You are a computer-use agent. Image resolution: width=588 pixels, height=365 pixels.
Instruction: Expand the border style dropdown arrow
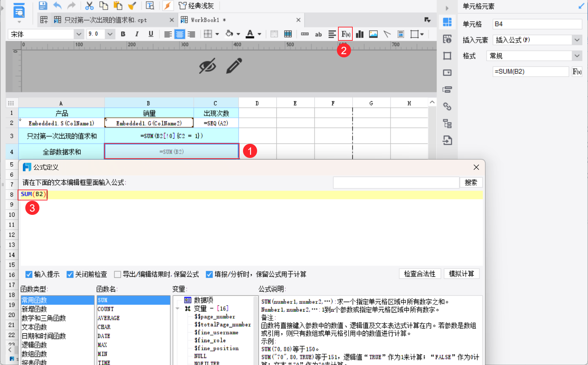[x=217, y=34]
